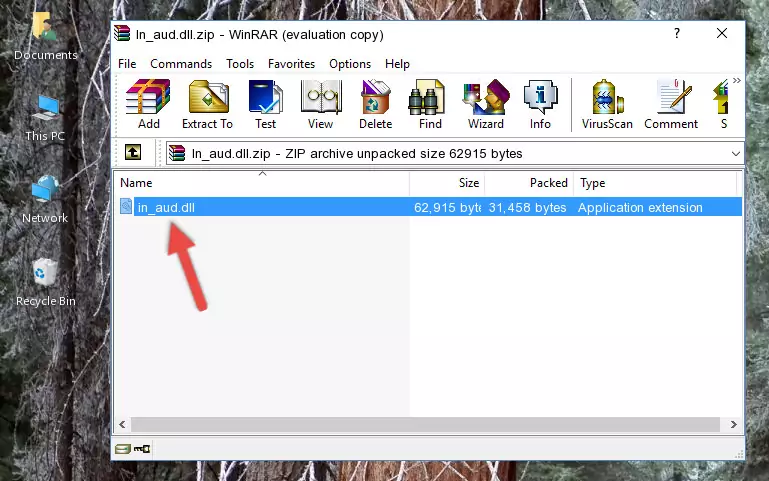Screen dimensions: 769x481
Task: Expand the archive path dropdown
Action: pos(735,153)
